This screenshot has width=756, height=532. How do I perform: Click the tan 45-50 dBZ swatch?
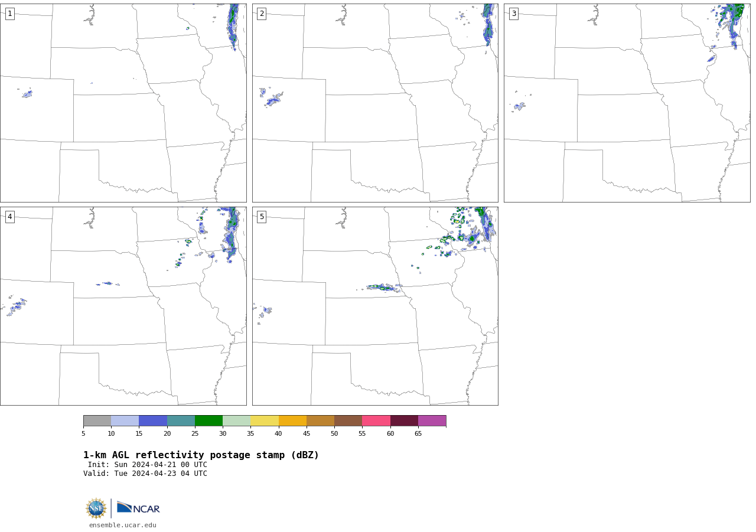point(320,421)
